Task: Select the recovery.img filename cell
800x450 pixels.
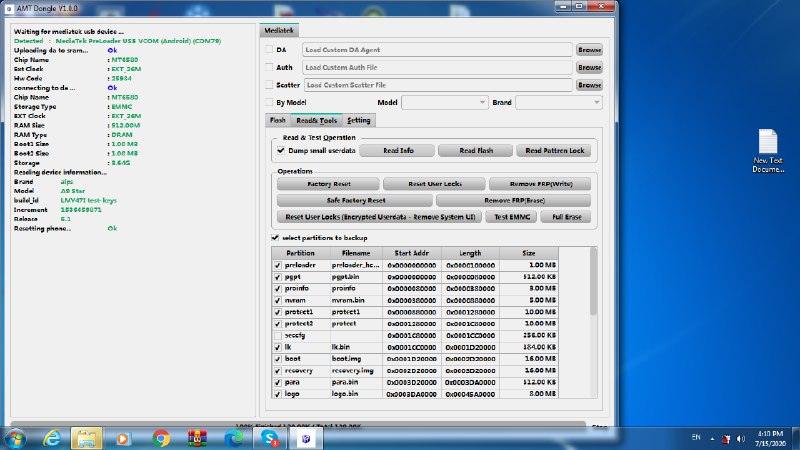Action: click(356, 371)
